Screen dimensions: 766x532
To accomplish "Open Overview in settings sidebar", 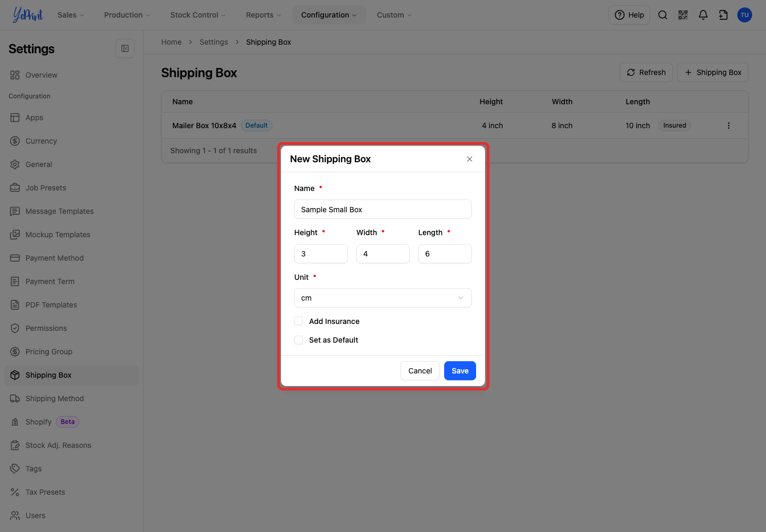I will point(71,75).
